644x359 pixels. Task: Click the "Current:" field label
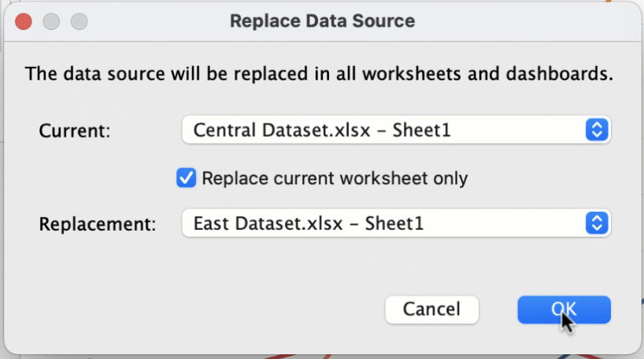(75, 131)
